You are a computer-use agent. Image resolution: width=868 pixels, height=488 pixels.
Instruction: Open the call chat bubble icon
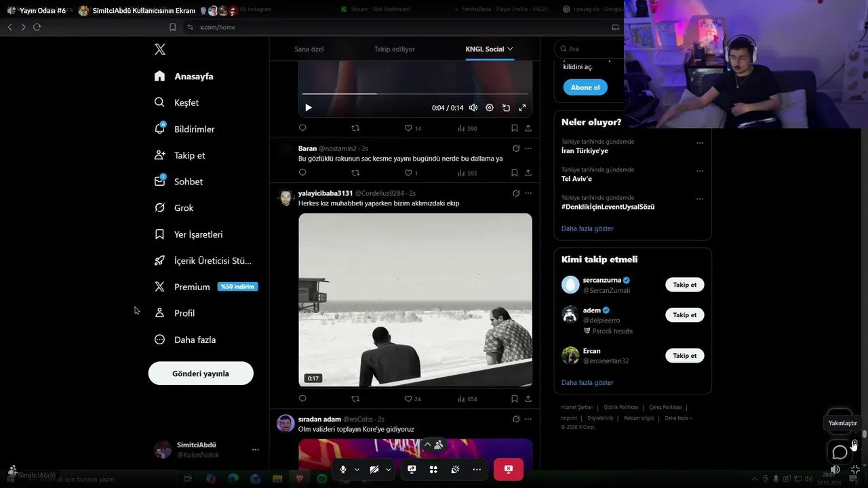[840, 452]
